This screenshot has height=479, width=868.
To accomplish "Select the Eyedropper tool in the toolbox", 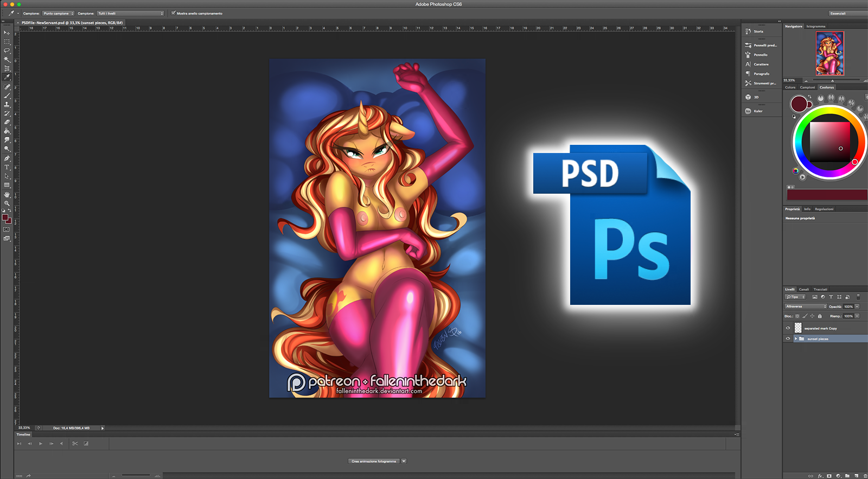I will 7,77.
